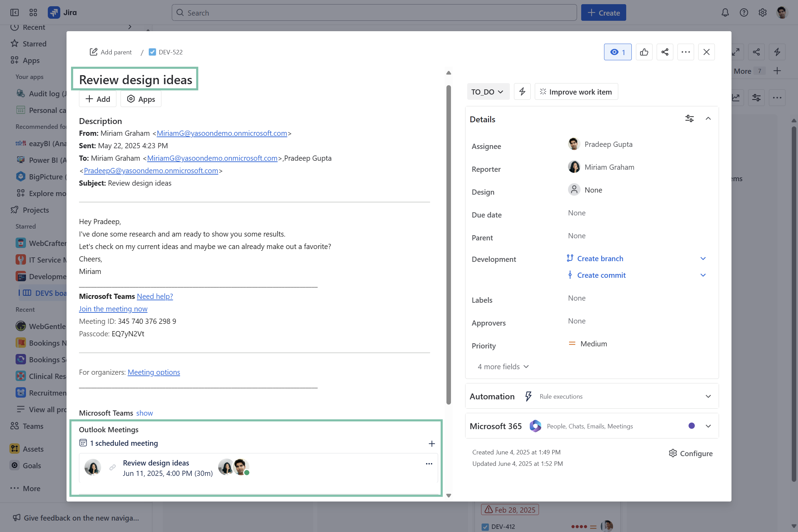Open the Details configure-fields sliders icon

[689, 119]
